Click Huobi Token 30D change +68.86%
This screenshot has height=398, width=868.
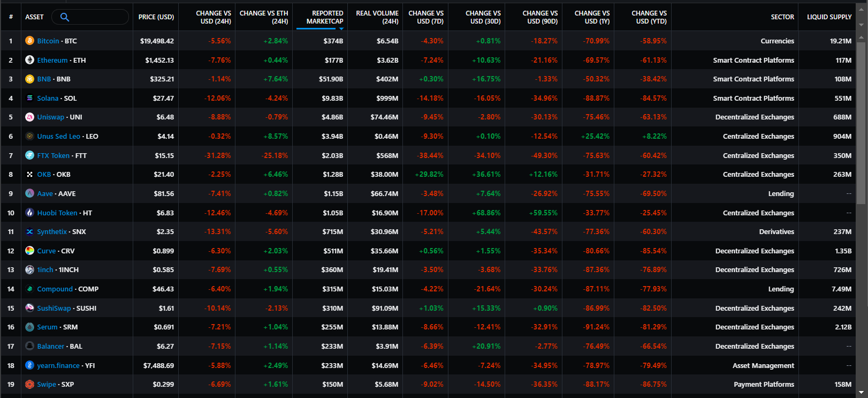486,213
